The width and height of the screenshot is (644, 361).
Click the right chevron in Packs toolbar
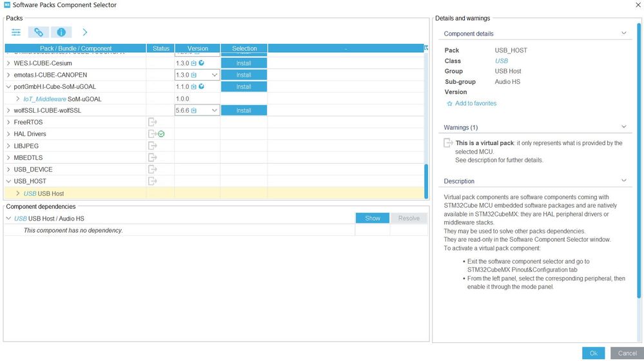84,32
